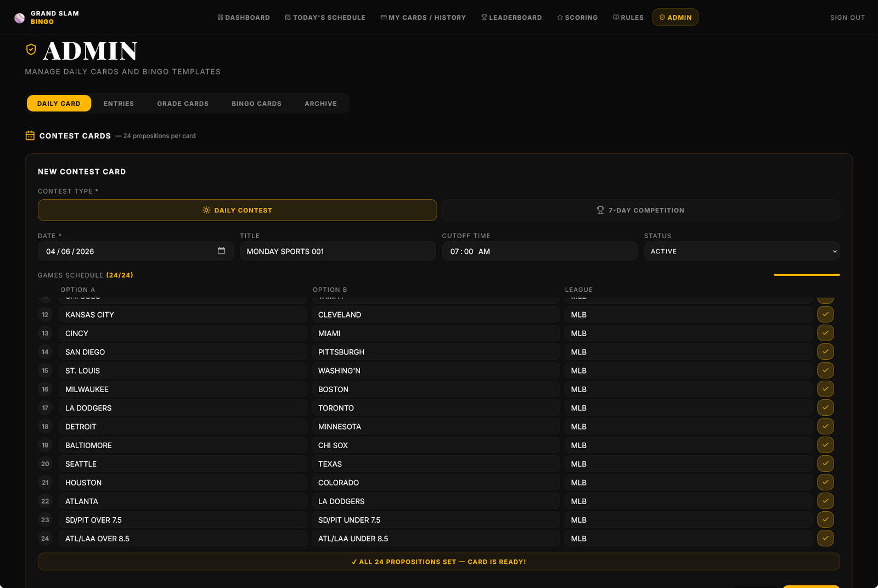Switch to the Grade Cards tab
Image resolution: width=878 pixels, height=588 pixels.
(183, 104)
